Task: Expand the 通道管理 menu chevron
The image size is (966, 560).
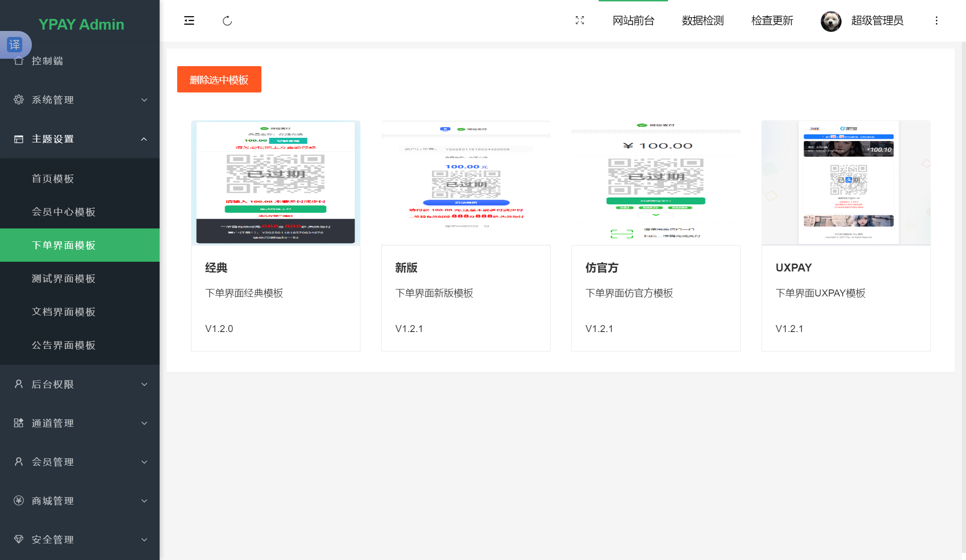Action: tap(144, 423)
